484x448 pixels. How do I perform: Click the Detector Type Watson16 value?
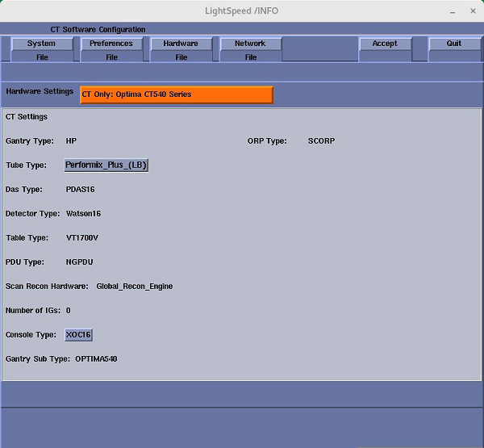pos(83,214)
